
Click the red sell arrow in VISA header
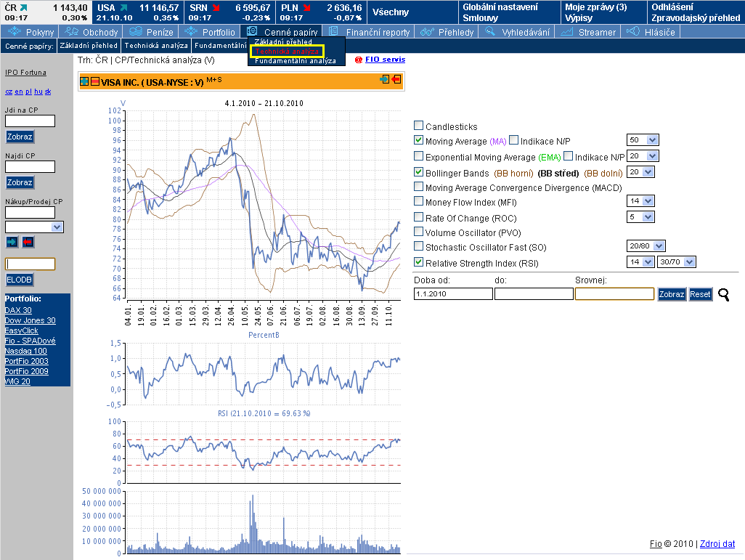point(396,79)
